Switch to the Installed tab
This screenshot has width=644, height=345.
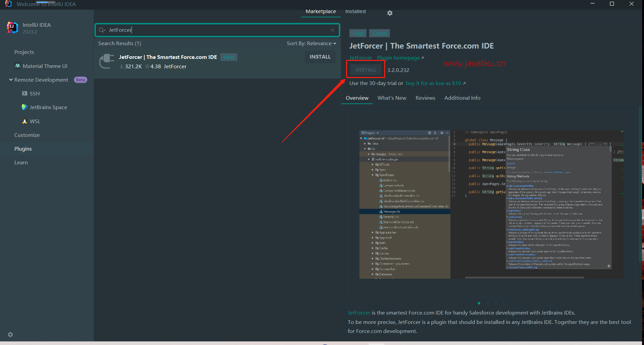coord(355,11)
